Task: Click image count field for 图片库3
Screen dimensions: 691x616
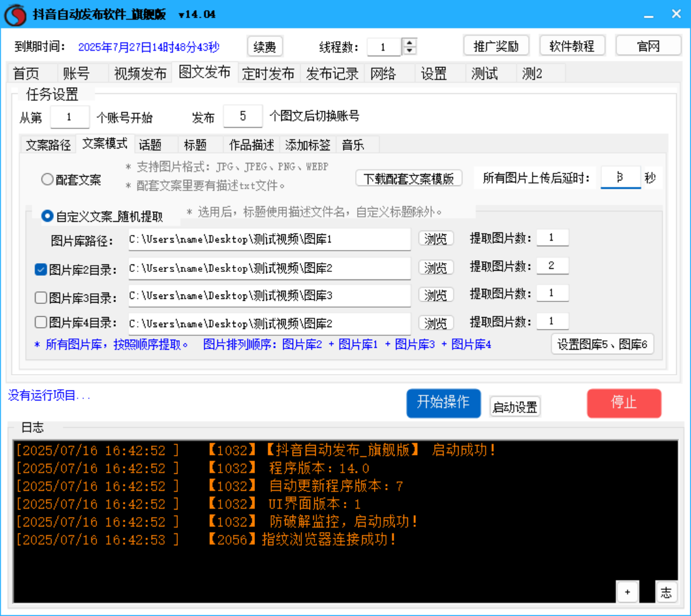Action: click(x=552, y=293)
